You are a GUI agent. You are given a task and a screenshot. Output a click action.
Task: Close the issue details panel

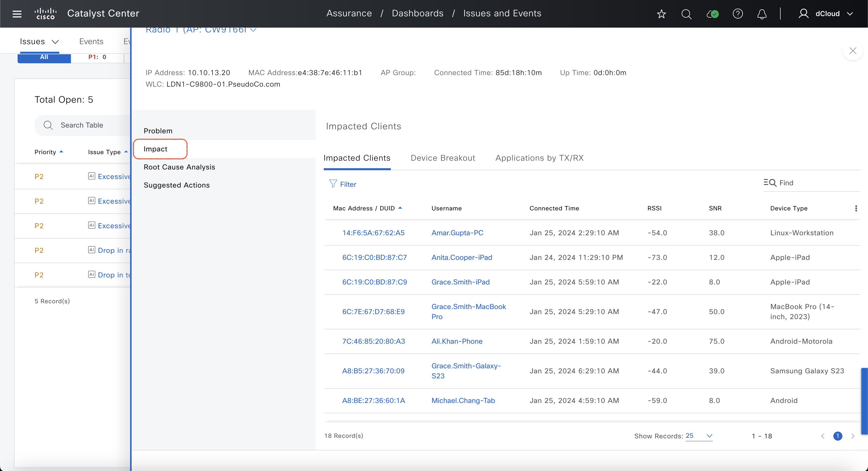[x=852, y=51]
